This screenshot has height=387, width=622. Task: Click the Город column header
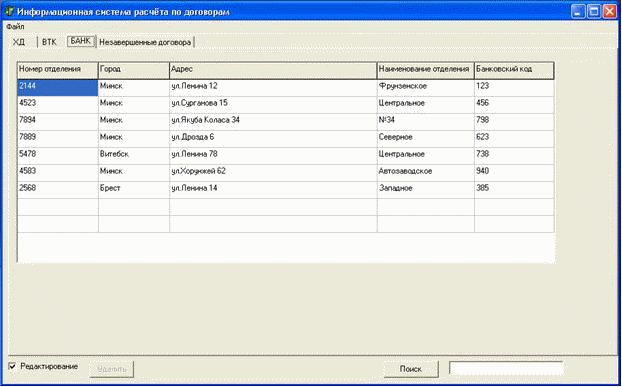[134, 71]
